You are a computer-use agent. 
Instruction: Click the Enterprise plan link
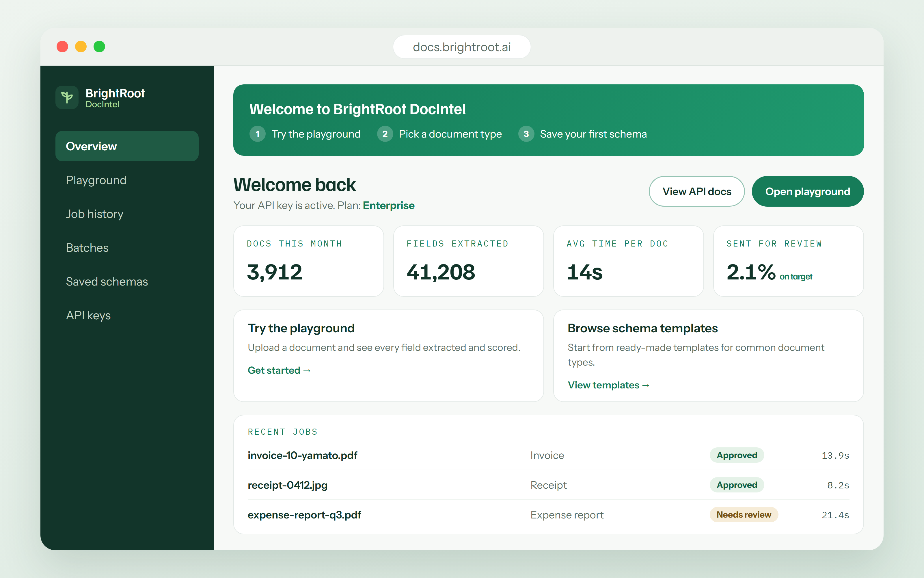click(388, 205)
